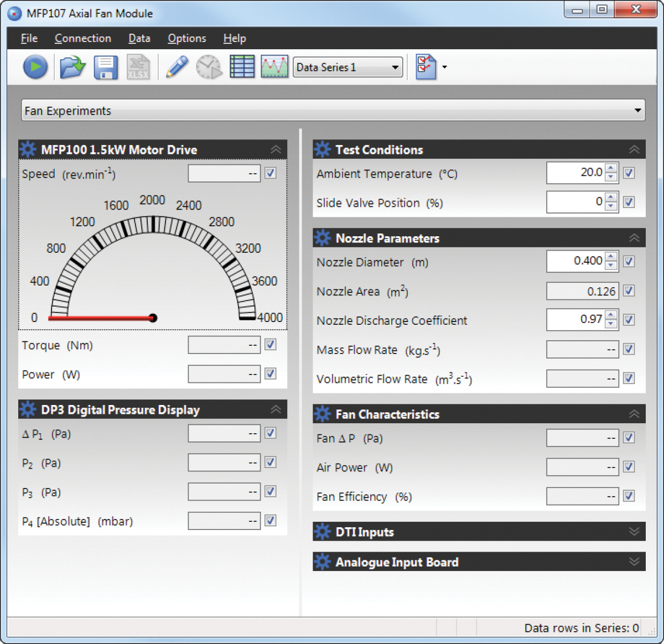Open the File menu
Image resolution: width=664 pixels, height=644 pixels.
29,38
